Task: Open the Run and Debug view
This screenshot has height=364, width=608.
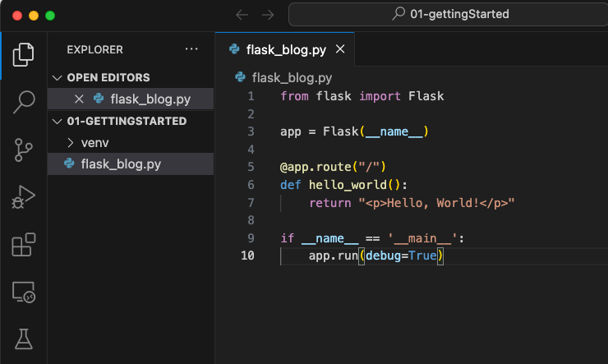Action: coord(23,197)
